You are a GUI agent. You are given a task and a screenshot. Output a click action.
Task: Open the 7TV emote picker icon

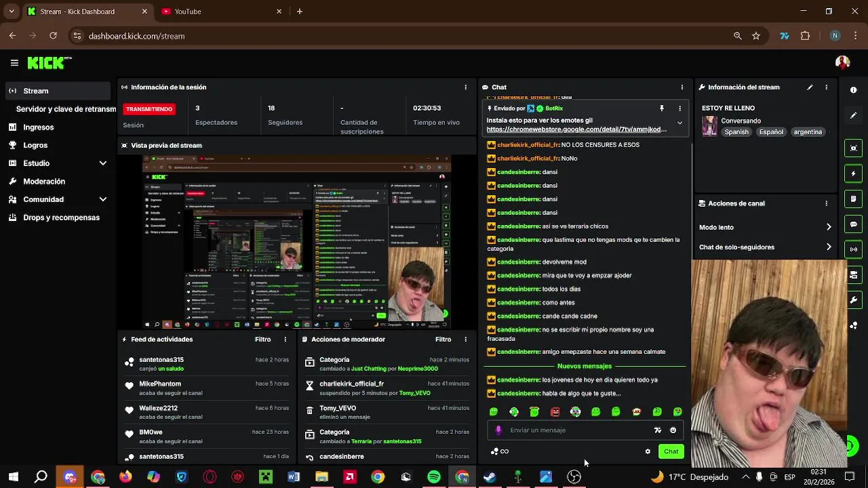click(x=657, y=430)
